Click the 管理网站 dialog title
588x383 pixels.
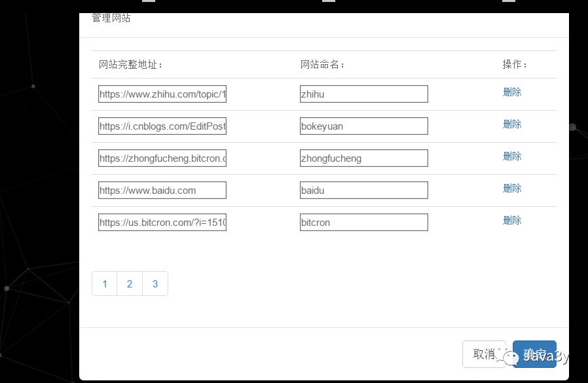pyautogui.click(x=111, y=18)
